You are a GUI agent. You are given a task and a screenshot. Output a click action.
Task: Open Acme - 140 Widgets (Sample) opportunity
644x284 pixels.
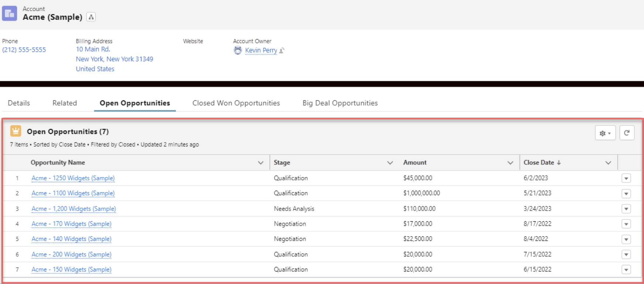point(71,239)
